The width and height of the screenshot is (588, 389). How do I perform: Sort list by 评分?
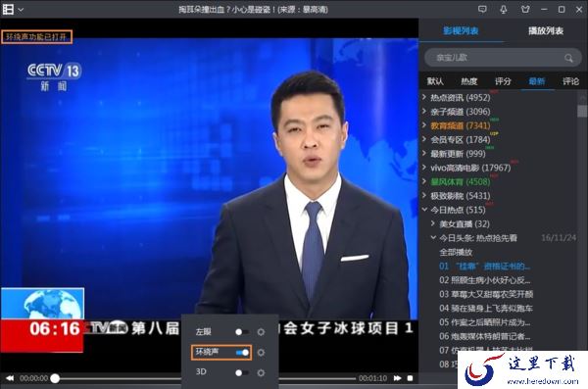(503, 81)
